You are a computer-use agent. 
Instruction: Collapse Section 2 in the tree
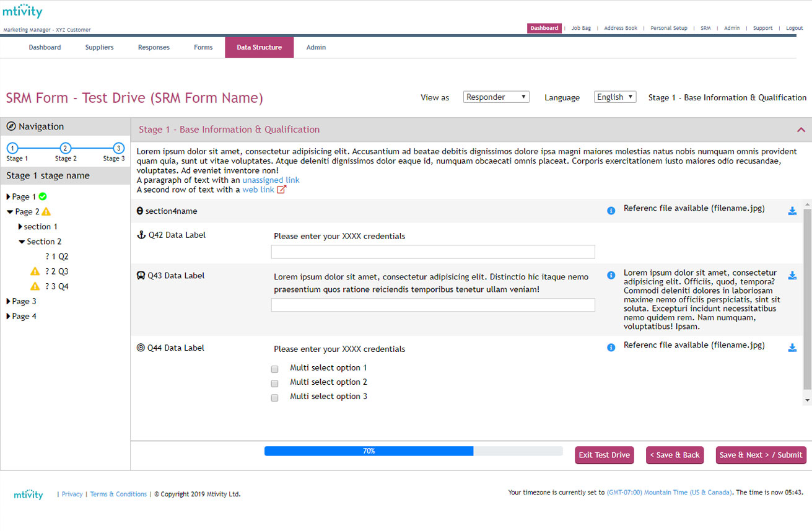pyautogui.click(x=22, y=242)
